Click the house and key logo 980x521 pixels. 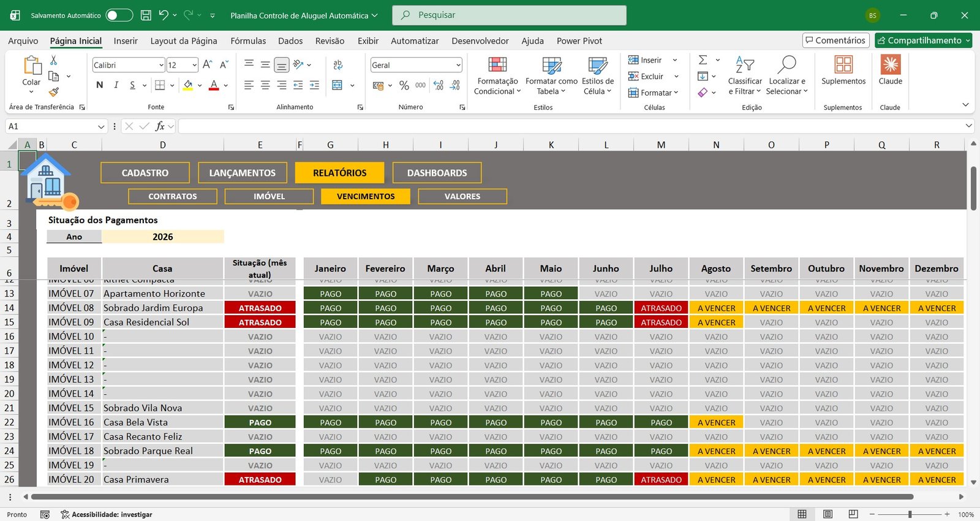click(x=49, y=182)
